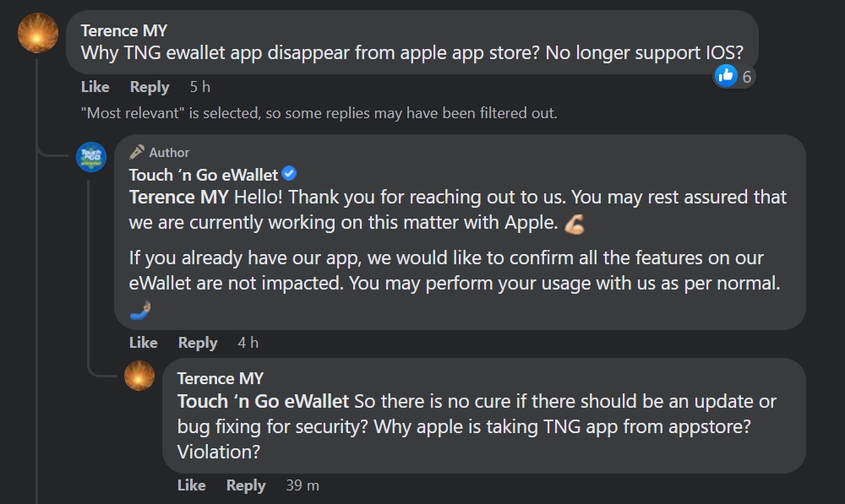Open the reaction count showing 6

click(x=747, y=77)
